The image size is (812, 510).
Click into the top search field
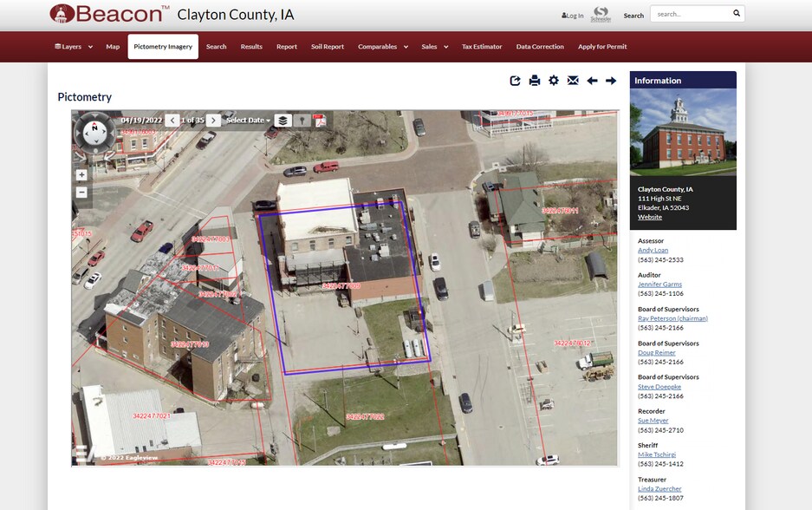click(689, 14)
